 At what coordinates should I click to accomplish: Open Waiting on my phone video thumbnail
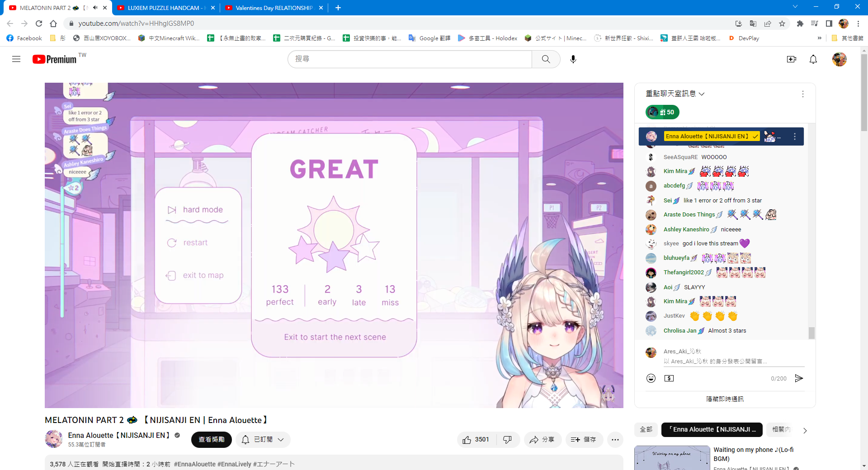click(x=672, y=458)
